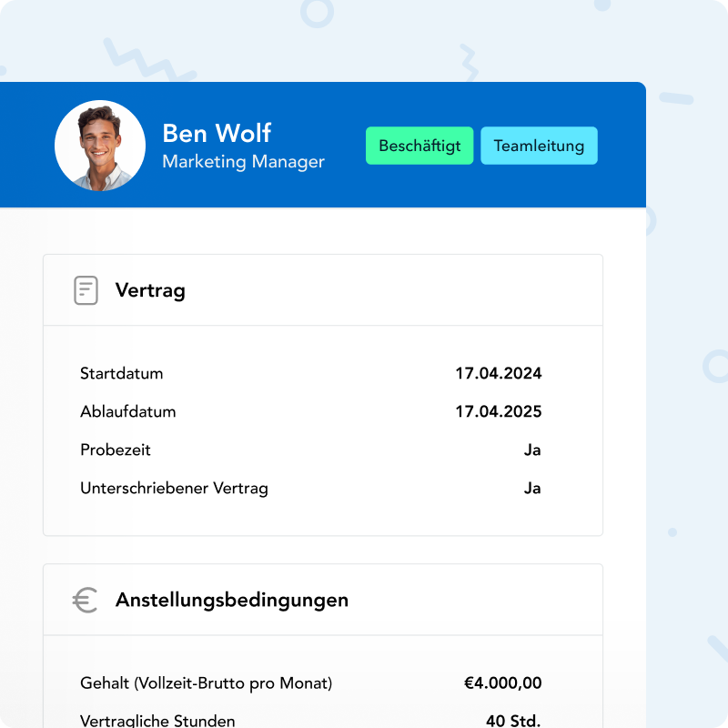Viewport: 728px width, 728px height.
Task: Select the green Beschäftigt status badge
Action: (420, 146)
